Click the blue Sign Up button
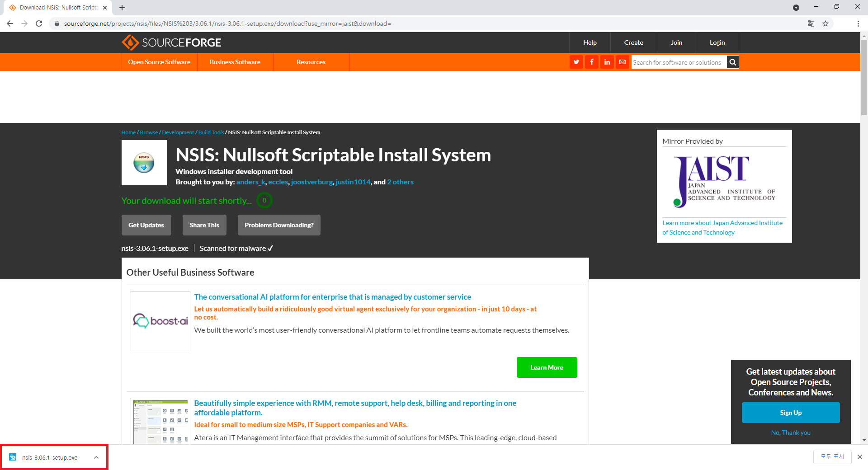This screenshot has width=868, height=470. pos(791,413)
